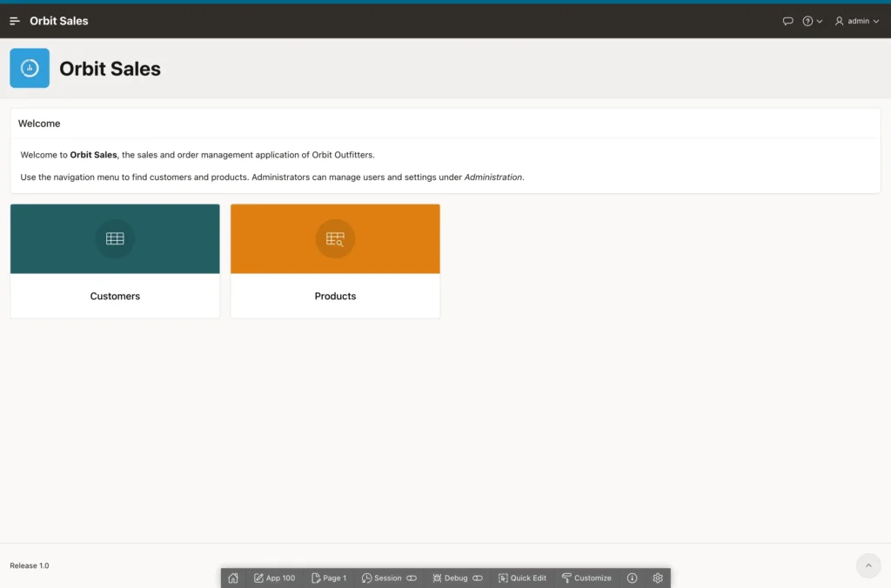
Task: Open App 100 in the builder
Action: (274, 578)
